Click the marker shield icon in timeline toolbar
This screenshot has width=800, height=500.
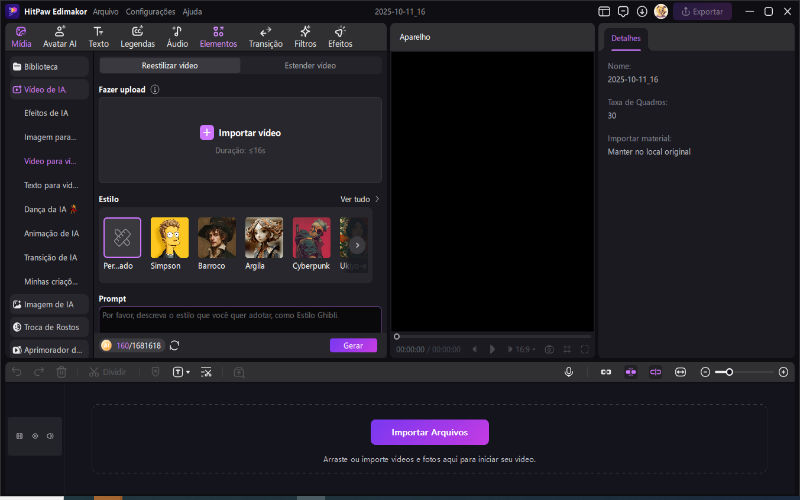[x=156, y=372]
